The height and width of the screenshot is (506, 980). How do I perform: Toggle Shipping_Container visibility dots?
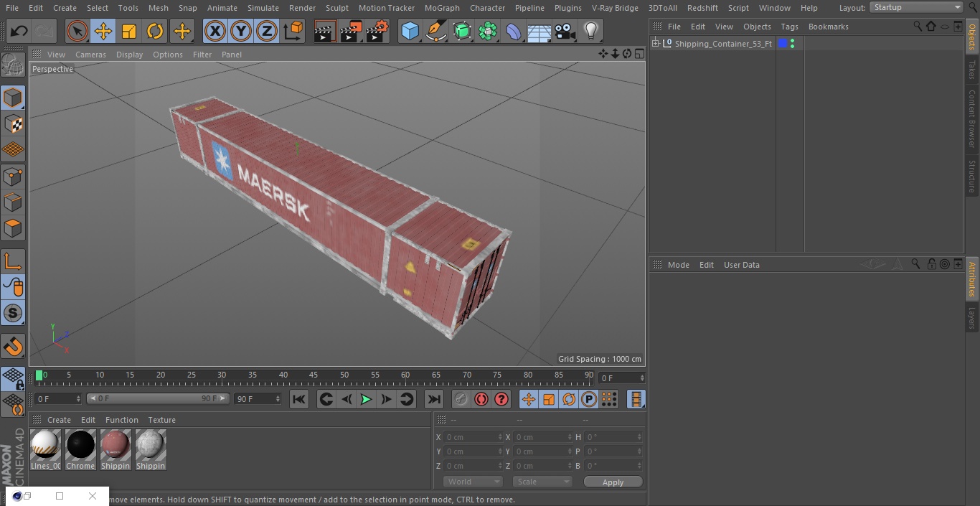[792, 44]
